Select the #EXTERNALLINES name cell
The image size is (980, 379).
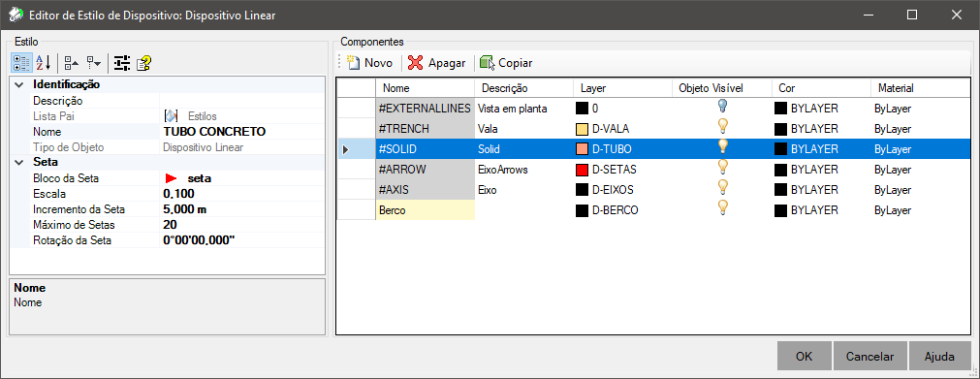pos(425,109)
